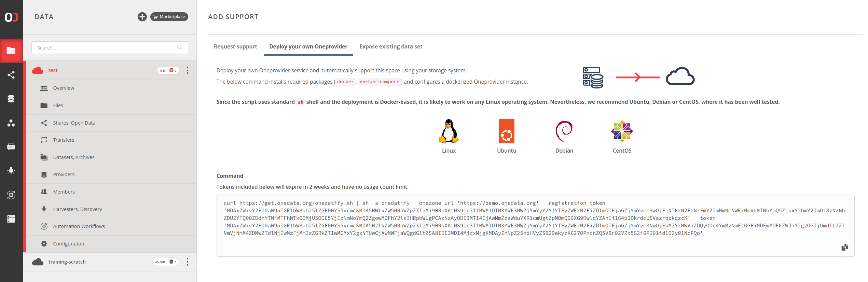Screen dimensions: 868x282
Task: Click the Datasets icon in the submenu
Action: click(x=44, y=157)
